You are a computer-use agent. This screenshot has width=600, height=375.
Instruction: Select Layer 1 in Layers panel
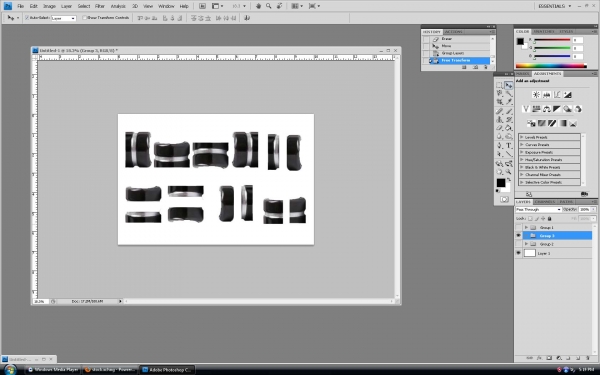pyautogui.click(x=554, y=253)
